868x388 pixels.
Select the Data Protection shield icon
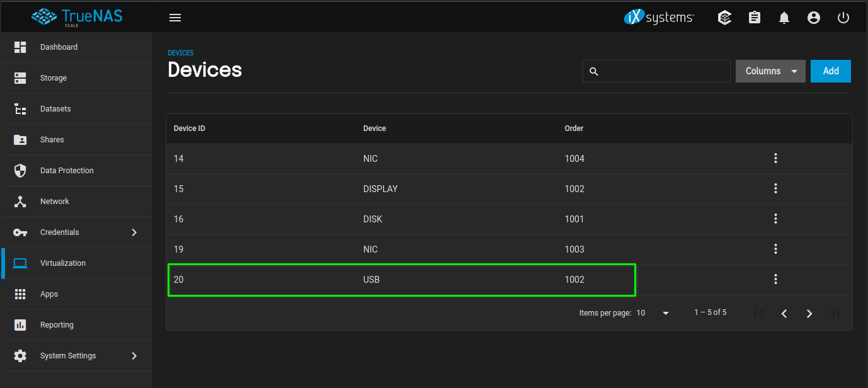point(67,170)
